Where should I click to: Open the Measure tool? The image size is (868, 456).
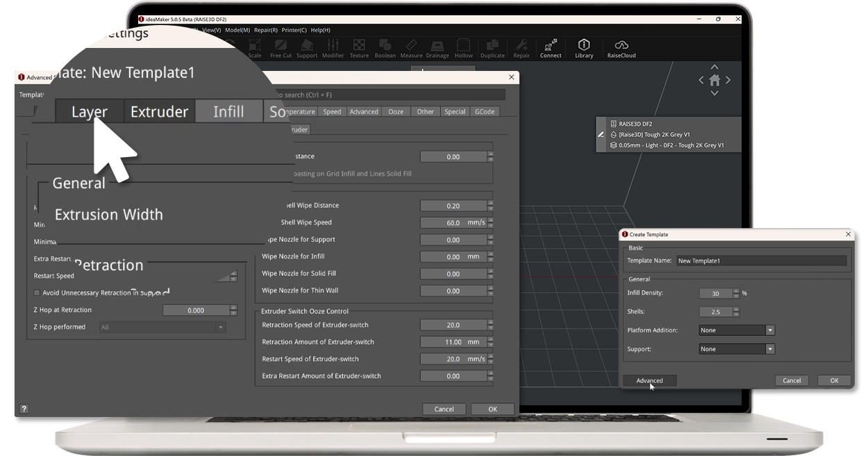[x=410, y=47]
